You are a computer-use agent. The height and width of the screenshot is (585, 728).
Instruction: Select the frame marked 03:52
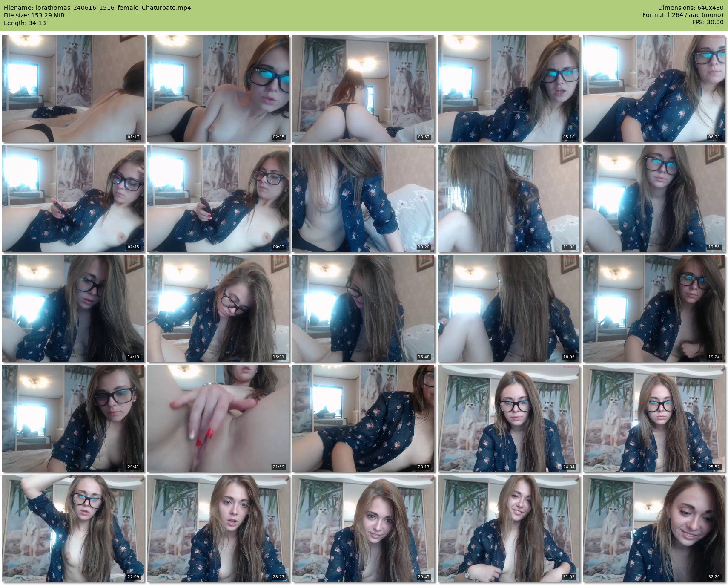(x=363, y=89)
